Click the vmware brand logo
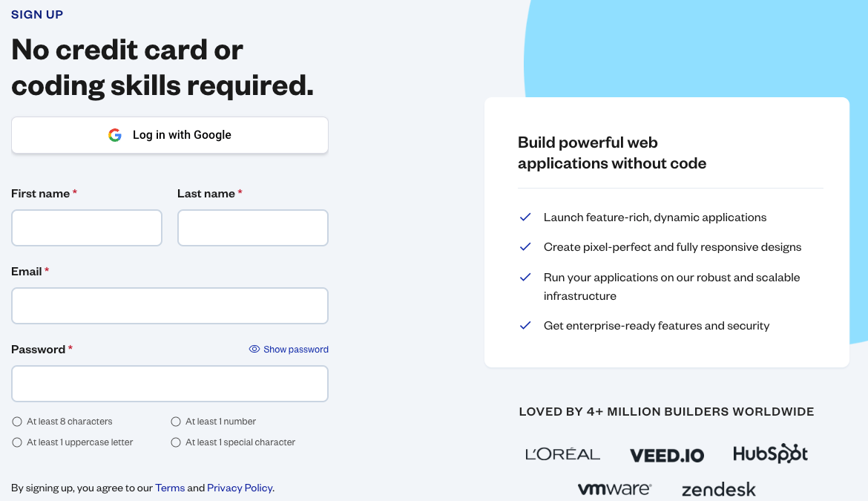Image resolution: width=868 pixels, height=501 pixels. coord(614,488)
